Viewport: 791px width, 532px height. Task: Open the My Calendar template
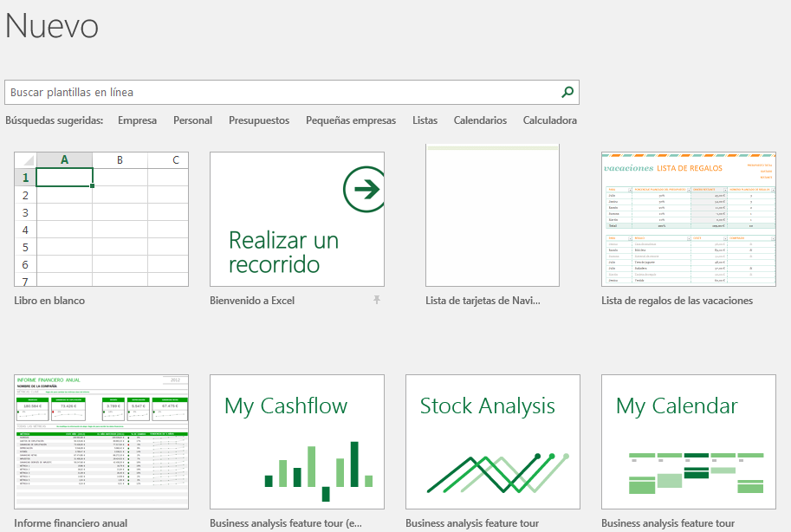pyautogui.click(x=689, y=442)
